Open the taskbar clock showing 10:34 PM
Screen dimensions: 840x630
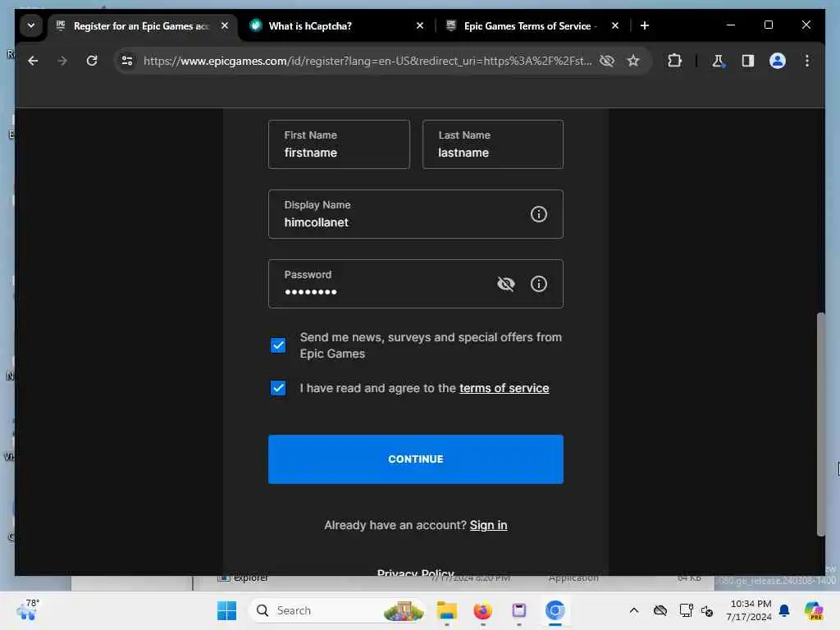[x=748, y=610]
